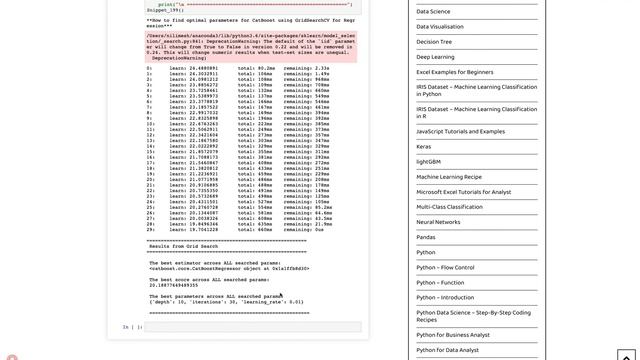640x360 pixels.
Task: Open Excel Examples for Beginners link
Action: click(455, 72)
